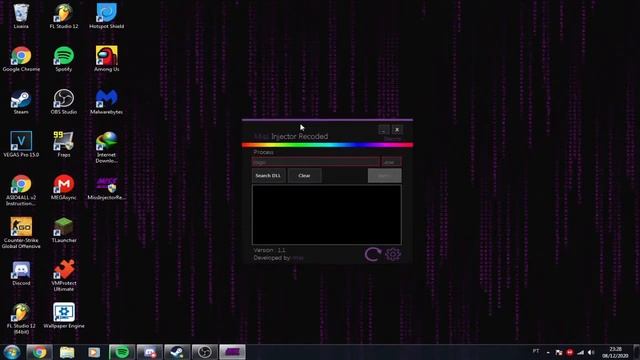
Task: Select the Among Us desktop icon
Action: (x=107, y=59)
